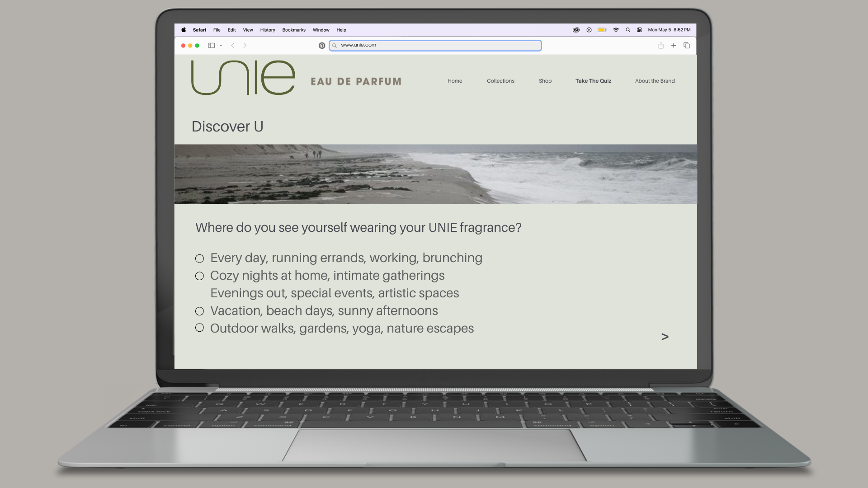Minimize the Safari window yellow button
Viewport: 868px width, 488px height.
190,46
